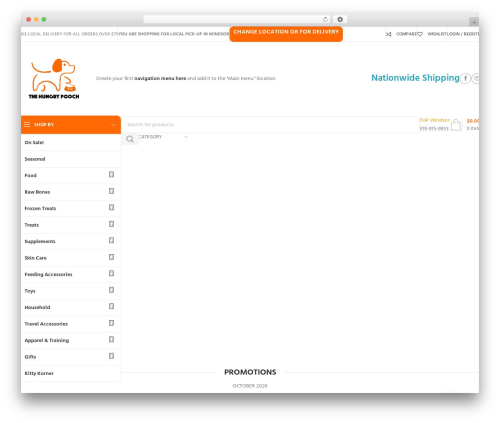Screen dimensions: 500x423
Task: Click the Hungry Pooch dog logo
Action: pyautogui.click(x=54, y=79)
